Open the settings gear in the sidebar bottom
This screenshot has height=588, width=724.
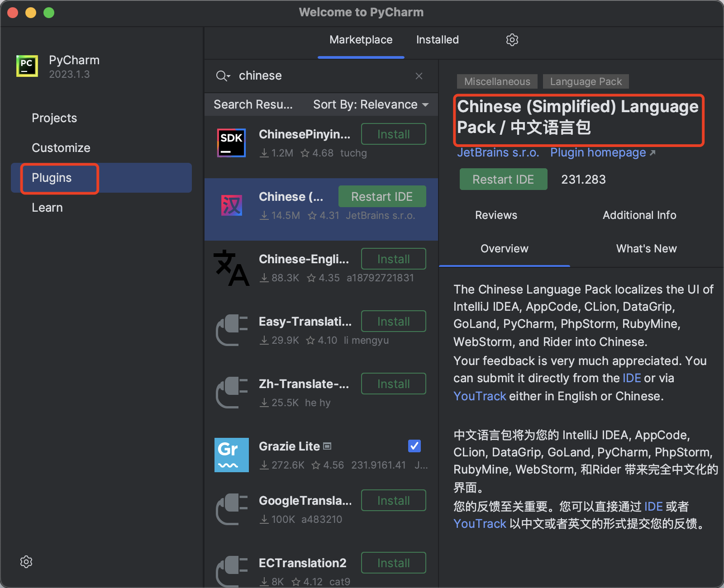pos(26,562)
